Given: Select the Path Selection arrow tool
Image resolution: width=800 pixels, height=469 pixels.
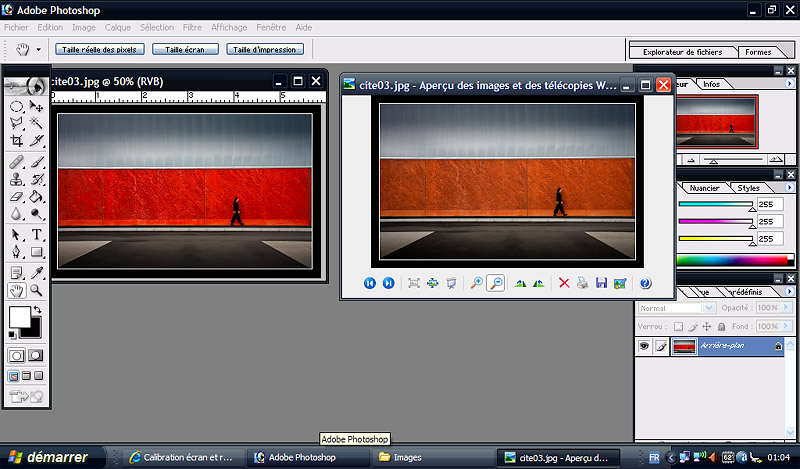Looking at the screenshot, I should click(16, 235).
